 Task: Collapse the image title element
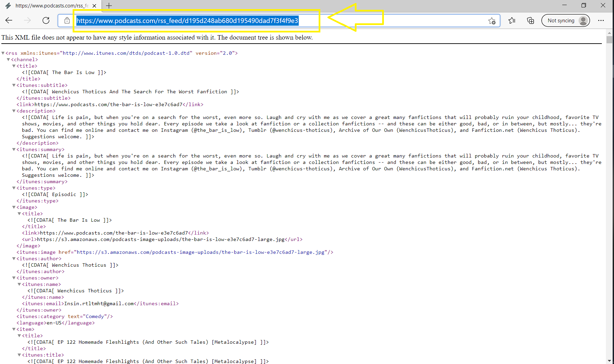coord(19,214)
